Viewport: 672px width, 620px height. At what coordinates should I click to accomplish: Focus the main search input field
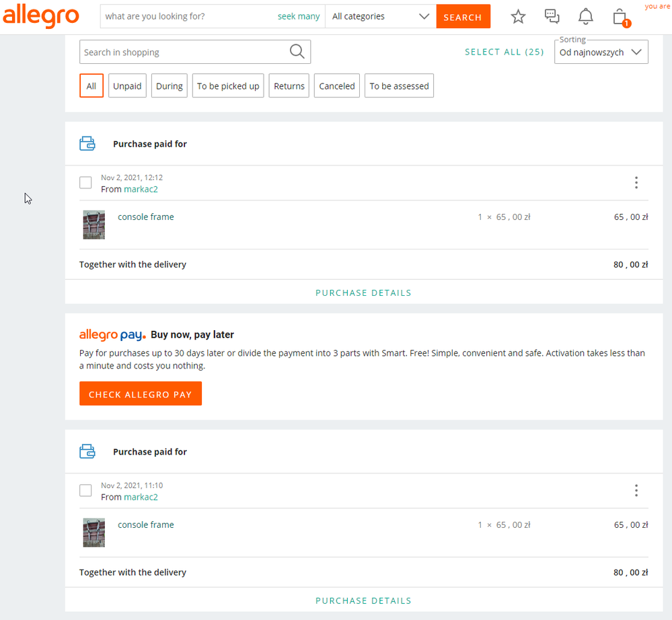pyautogui.click(x=188, y=16)
